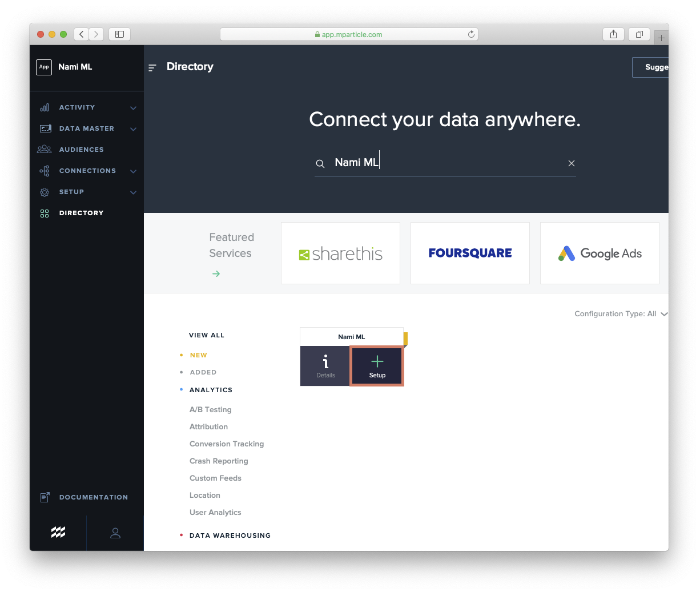700x592 pixels.
Task: Show Safari tab overview button
Action: (x=639, y=34)
